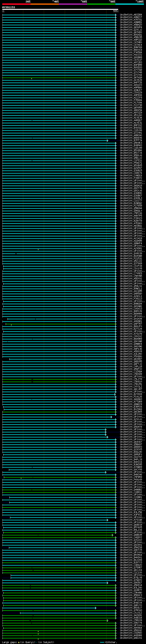Select the UniRef100_P50880 label

(131, 357)
